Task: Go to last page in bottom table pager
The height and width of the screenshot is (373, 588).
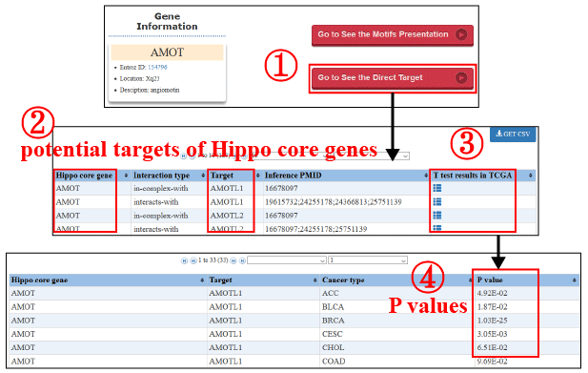Action: click(x=242, y=260)
